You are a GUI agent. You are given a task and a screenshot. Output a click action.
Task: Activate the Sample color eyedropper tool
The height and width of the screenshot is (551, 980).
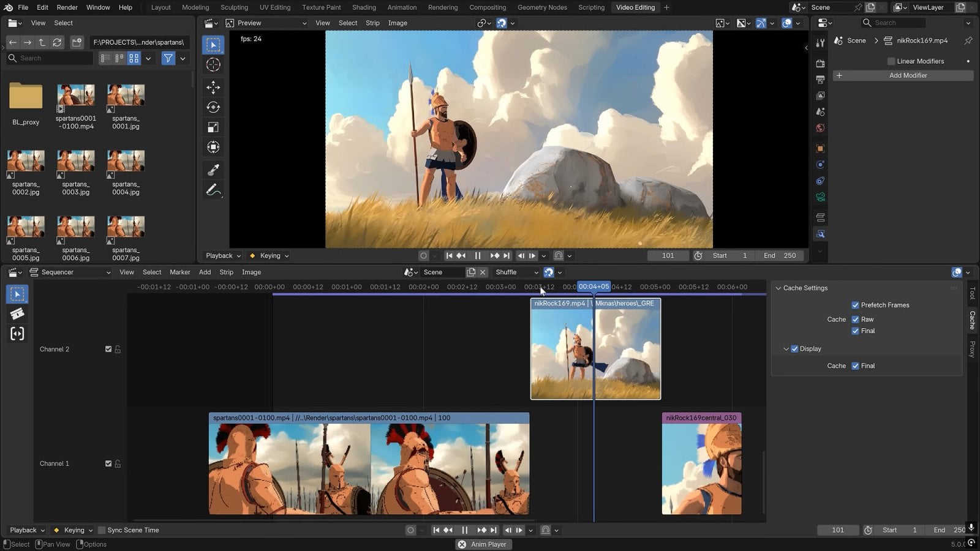pos(213,170)
